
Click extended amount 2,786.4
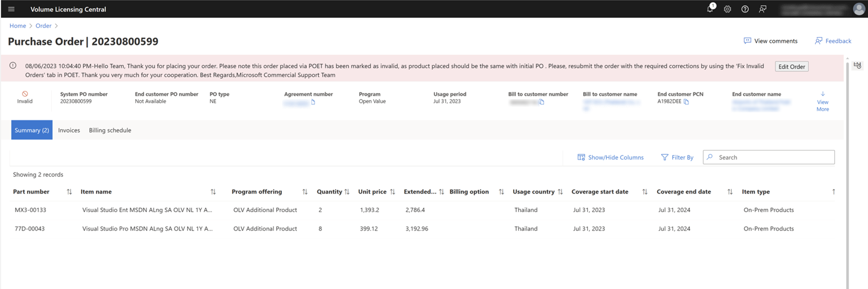[x=415, y=210]
